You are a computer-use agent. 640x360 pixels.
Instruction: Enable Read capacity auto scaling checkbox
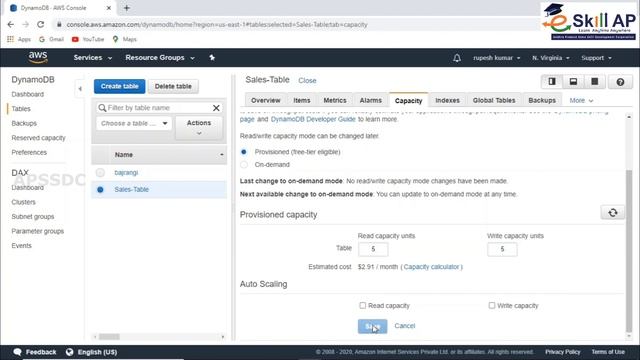(362, 305)
